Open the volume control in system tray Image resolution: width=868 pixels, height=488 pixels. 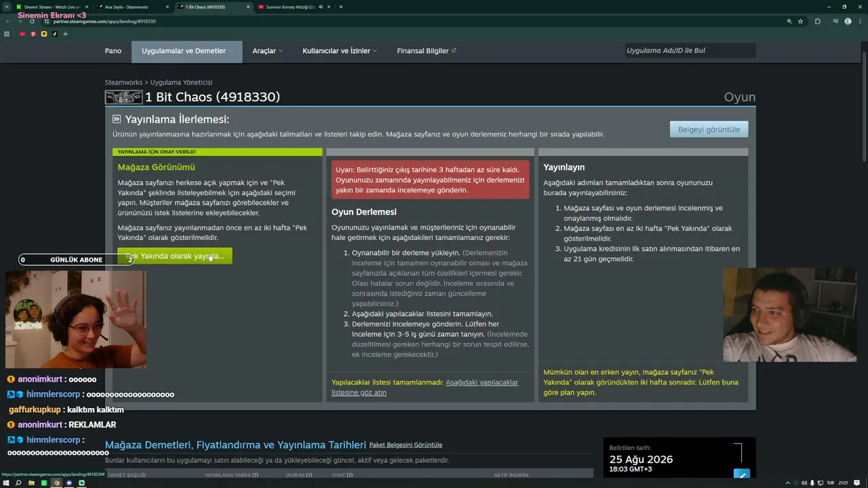804,483
